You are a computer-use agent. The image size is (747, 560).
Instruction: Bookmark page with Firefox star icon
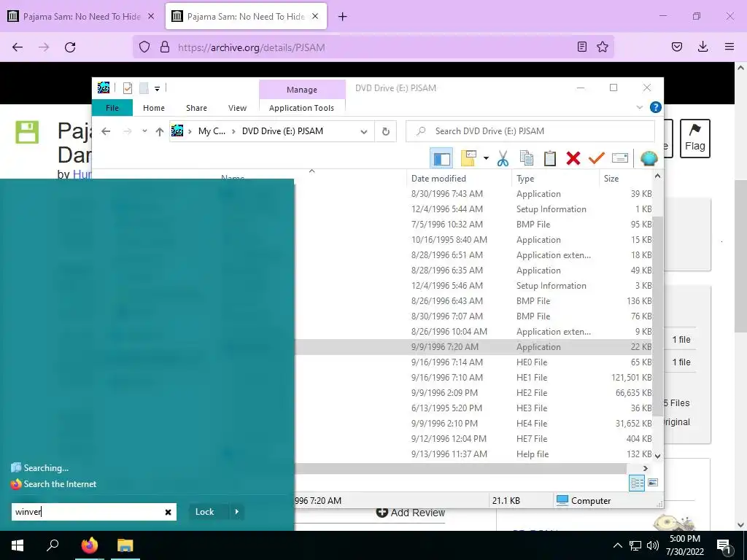(x=603, y=47)
